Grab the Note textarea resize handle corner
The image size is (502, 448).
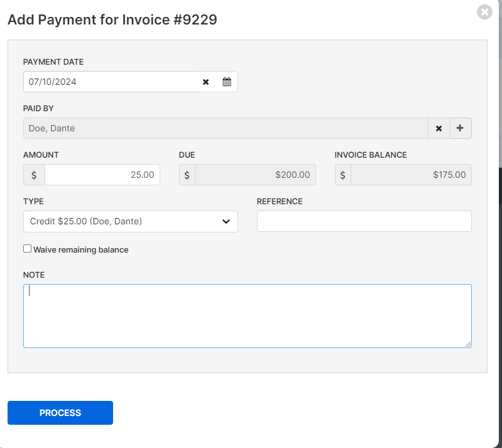[468, 344]
